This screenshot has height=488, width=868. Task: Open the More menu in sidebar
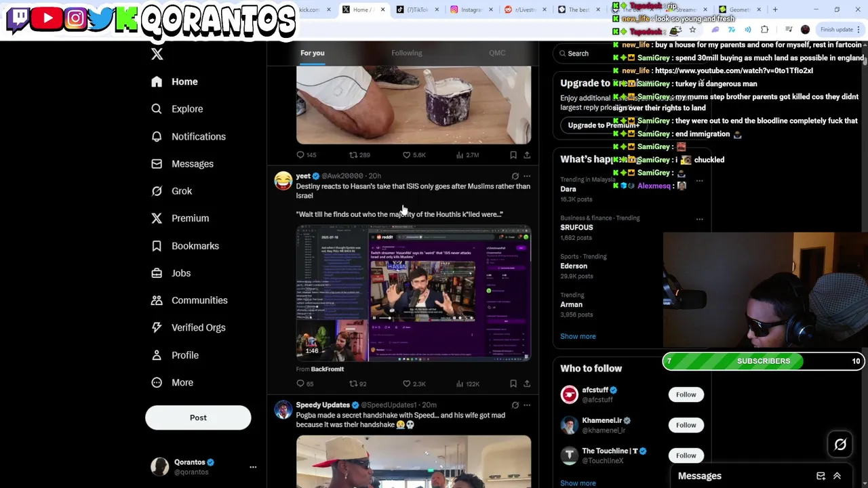coord(173,382)
